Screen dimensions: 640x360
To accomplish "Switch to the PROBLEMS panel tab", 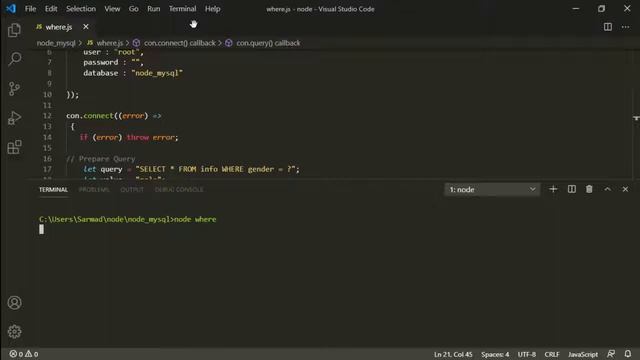I will point(94,190).
